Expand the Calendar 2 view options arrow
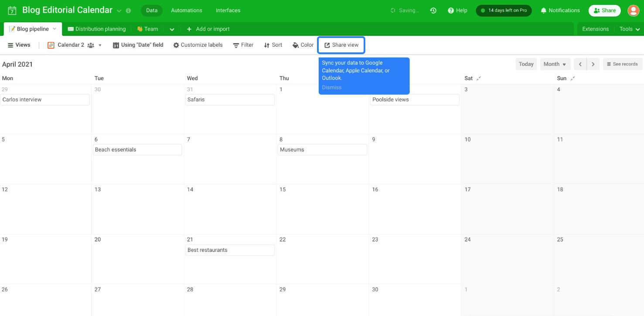 [100, 45]
